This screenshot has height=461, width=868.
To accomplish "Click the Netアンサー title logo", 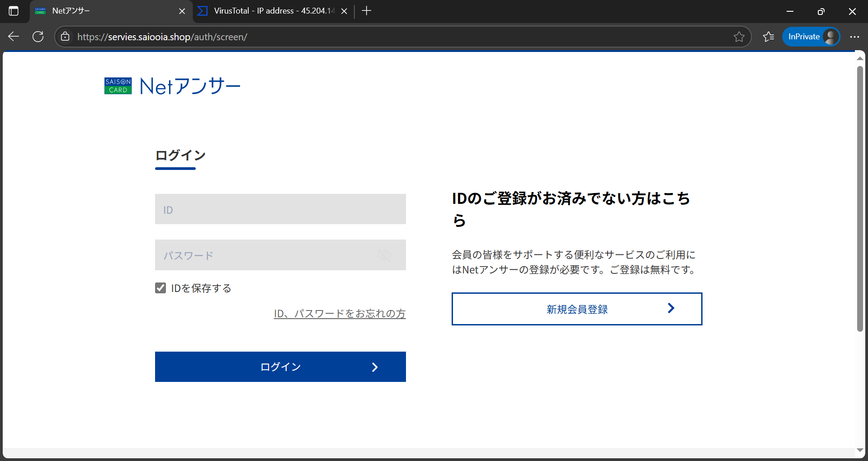I will (190, 86).
